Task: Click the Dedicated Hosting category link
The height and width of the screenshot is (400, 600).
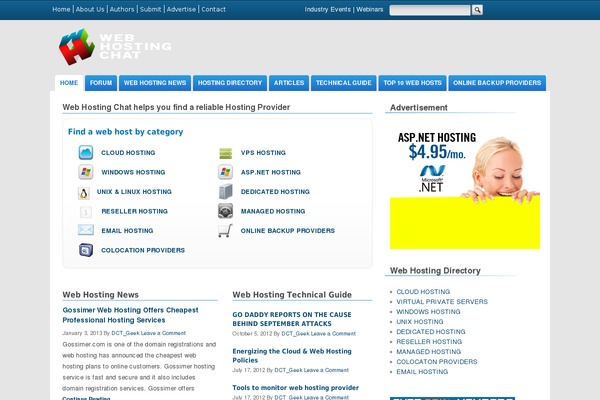Action: pyautogui.click(x=275, y=192)
